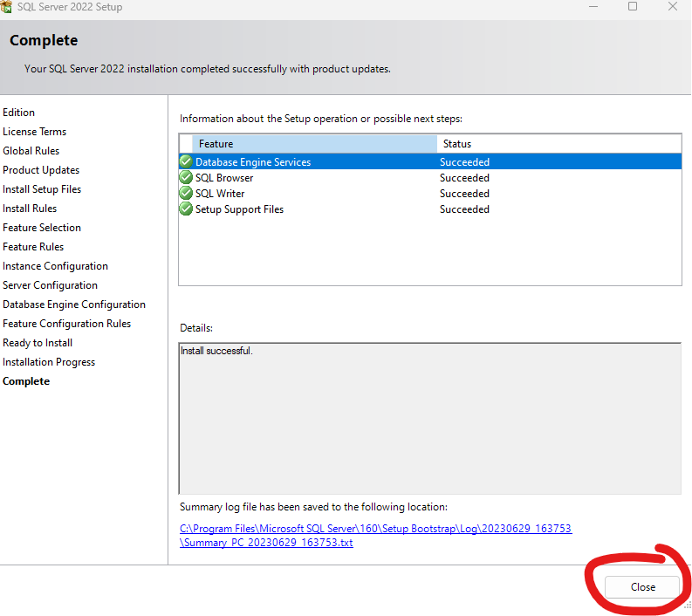The image size is (692, 616).
Task: Click the Instance Configuration step
Action: [55, 266]
